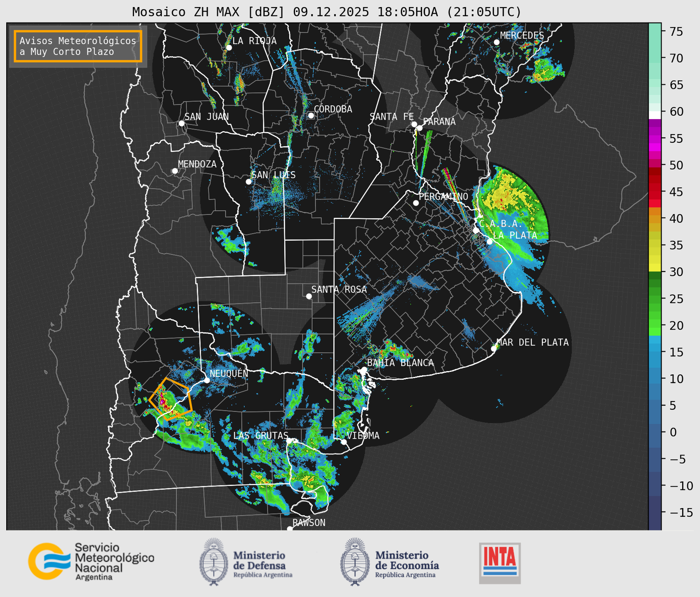The height and width of the screenshot is (597, 700).
Task: Click the 'PARANÁ' map label
Action: click(x=439, y=122)
